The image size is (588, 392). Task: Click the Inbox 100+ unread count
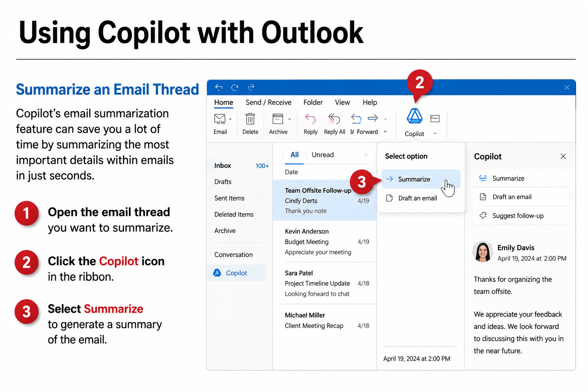(262, 166)
